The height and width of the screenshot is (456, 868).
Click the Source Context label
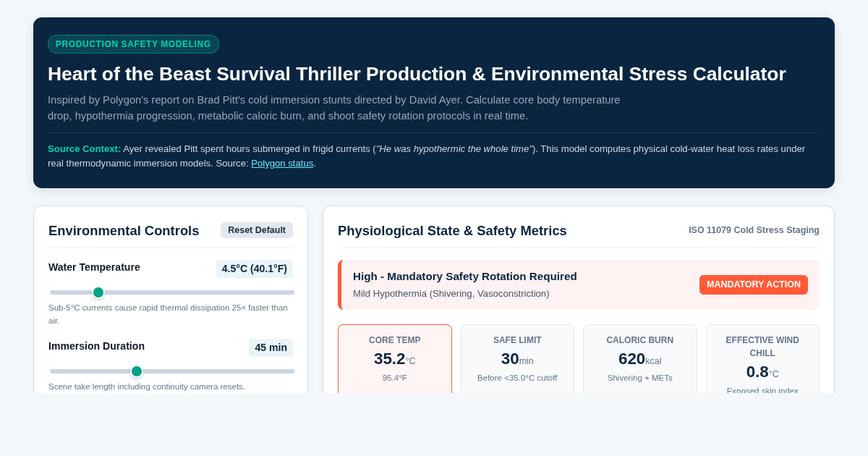tap(84, 149)
